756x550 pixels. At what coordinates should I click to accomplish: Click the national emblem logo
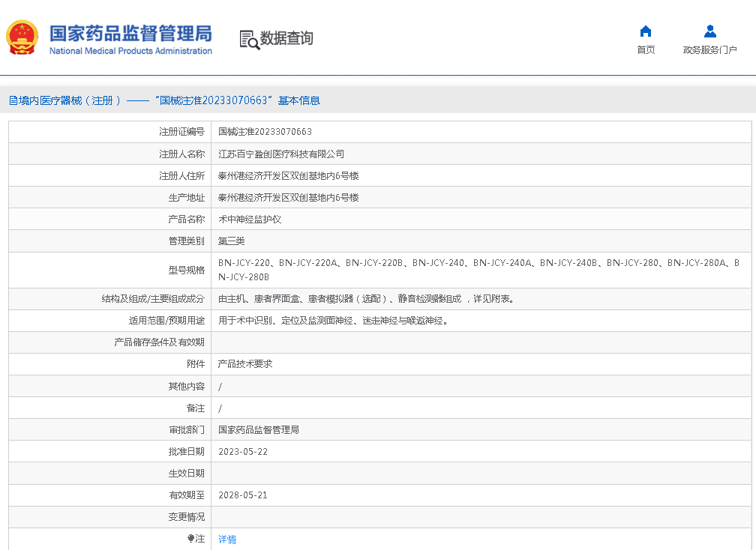(x=22, y=38)
